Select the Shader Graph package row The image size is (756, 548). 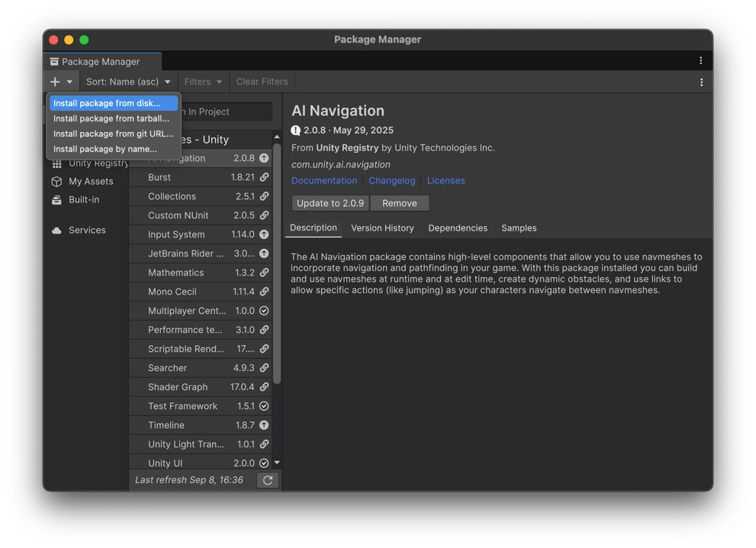(x=178, y=387)
